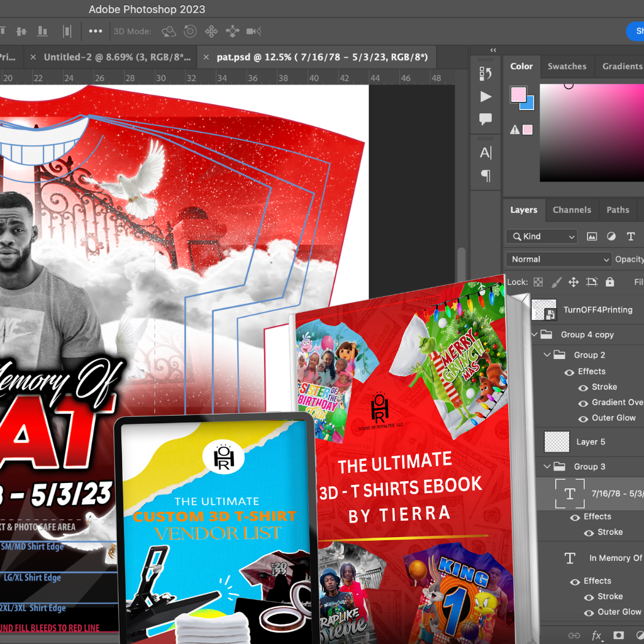Open the Paragraph panel icon

(x=486, y=175)
